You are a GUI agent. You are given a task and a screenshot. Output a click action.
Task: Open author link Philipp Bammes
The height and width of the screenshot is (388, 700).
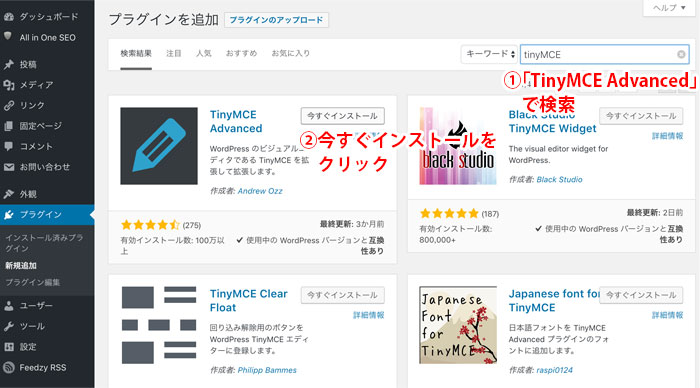[x=267, y=370]
